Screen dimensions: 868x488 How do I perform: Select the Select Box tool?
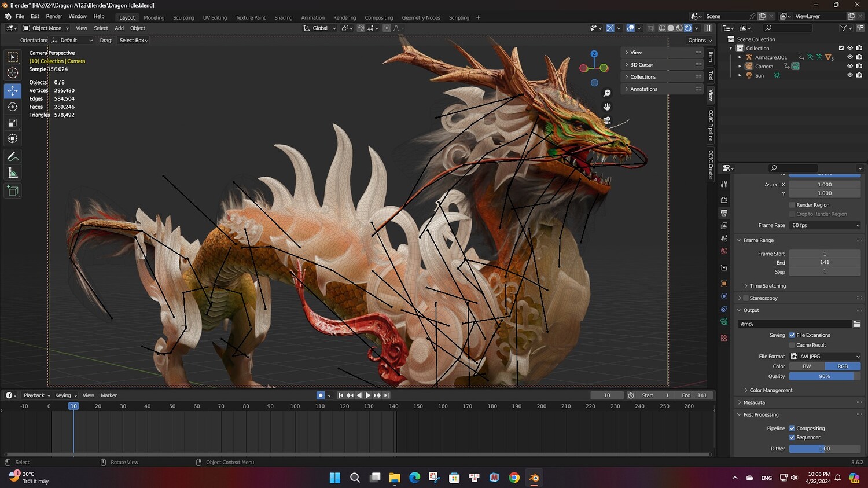[13, 57]
